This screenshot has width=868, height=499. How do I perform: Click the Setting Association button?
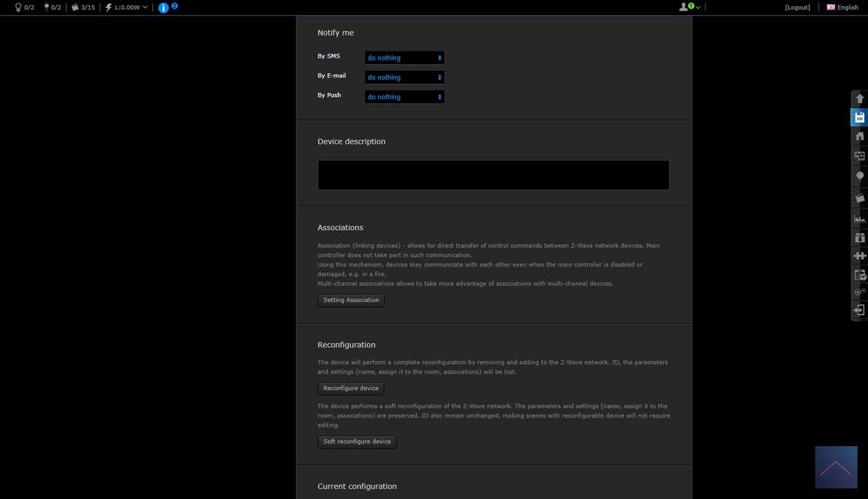[351, 301]
